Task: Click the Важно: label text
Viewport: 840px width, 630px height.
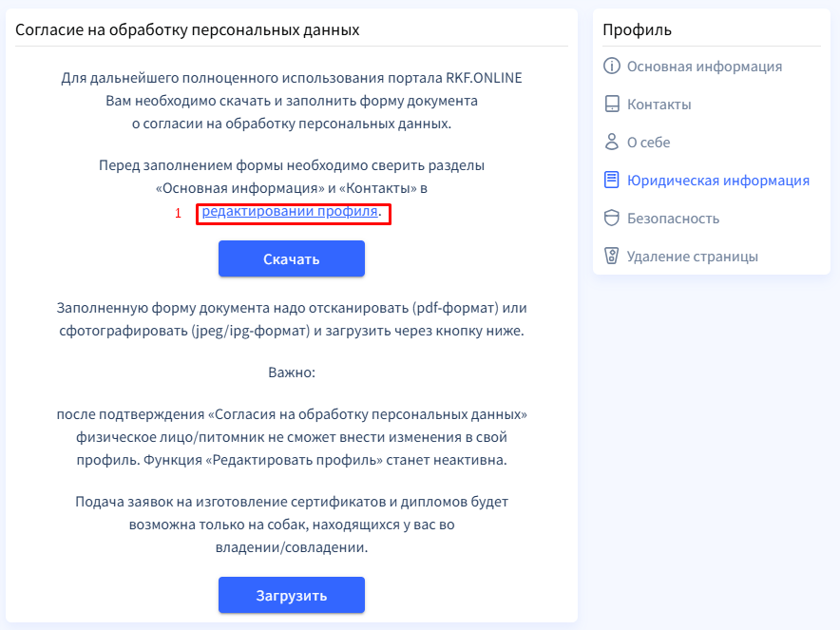Action: click(x=292, y=372)
